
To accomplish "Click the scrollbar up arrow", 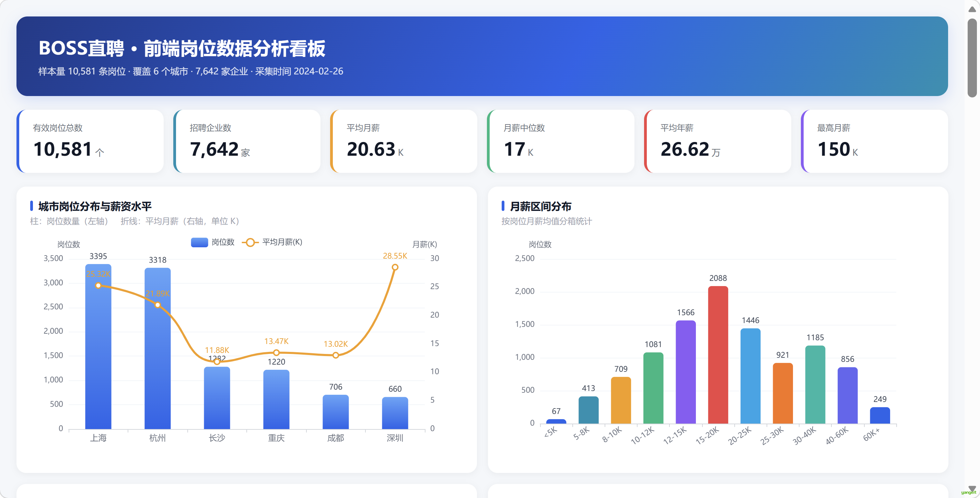I will (972, 9).
